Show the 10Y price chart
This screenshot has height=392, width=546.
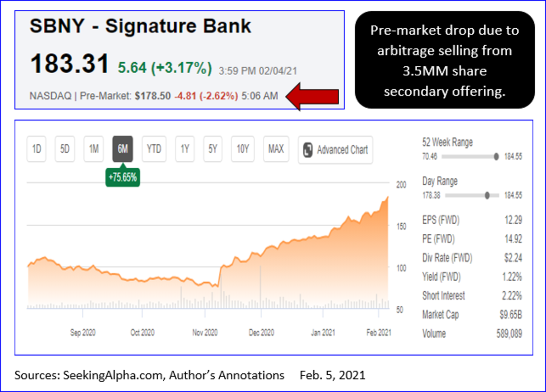coord(243,149)
